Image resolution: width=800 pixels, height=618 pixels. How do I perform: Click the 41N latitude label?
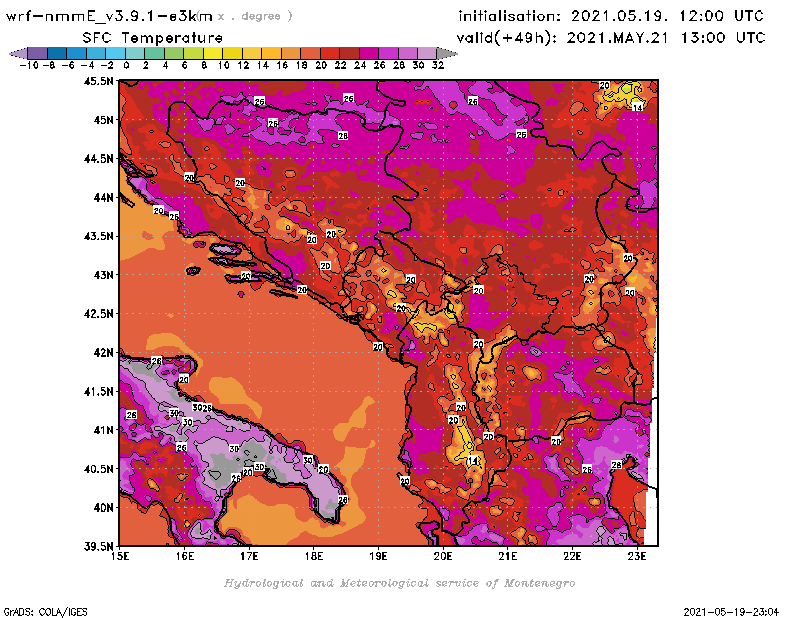pos(104,430)
